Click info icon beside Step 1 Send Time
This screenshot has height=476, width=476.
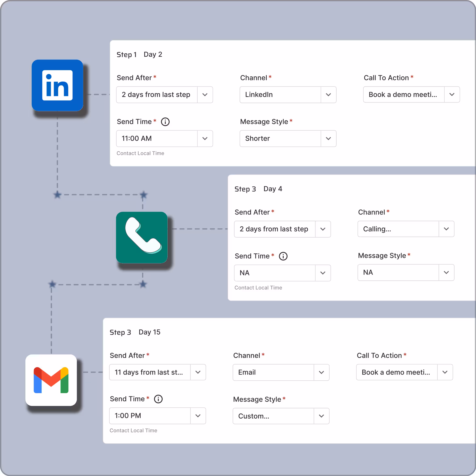165,122
